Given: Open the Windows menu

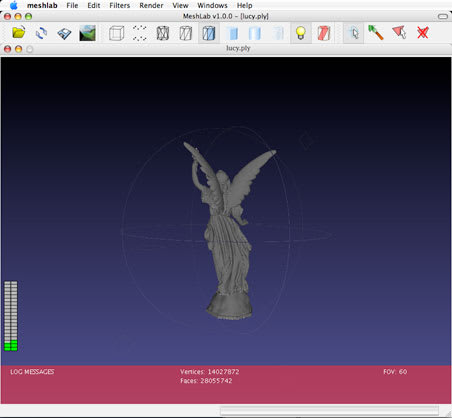Looking at the screenshot, I should pyautogui.click(x=212, y=5).
